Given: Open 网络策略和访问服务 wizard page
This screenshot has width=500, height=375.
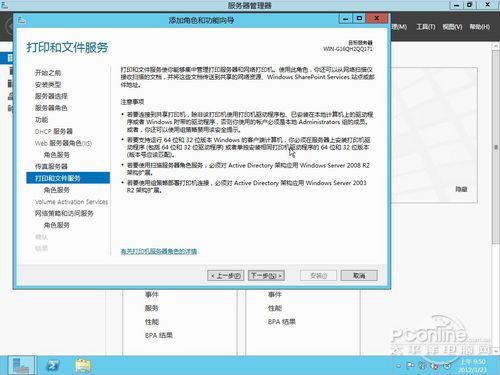Looking at the screenshot, I should point(64,213).
